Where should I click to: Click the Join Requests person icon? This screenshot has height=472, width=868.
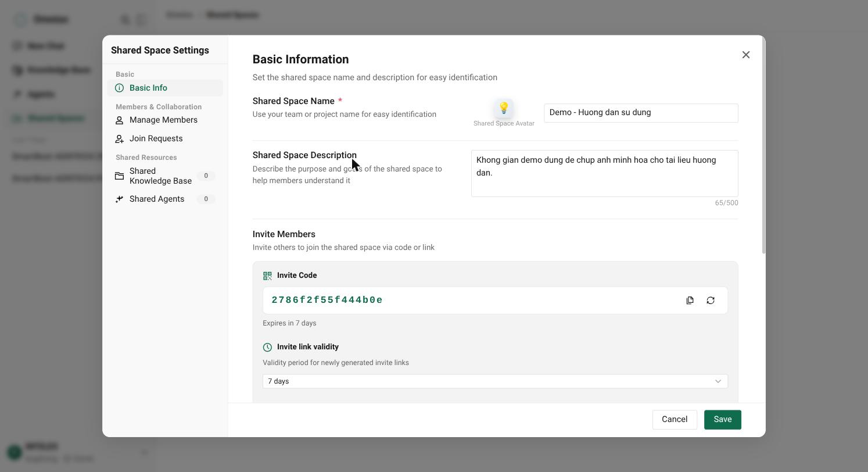click(119, 138)
